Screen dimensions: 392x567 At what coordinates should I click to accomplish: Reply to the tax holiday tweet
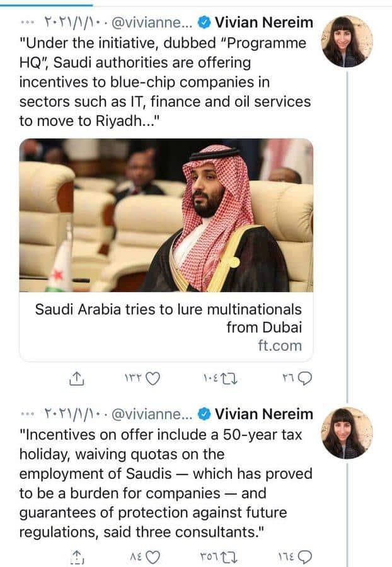point(304,556)
